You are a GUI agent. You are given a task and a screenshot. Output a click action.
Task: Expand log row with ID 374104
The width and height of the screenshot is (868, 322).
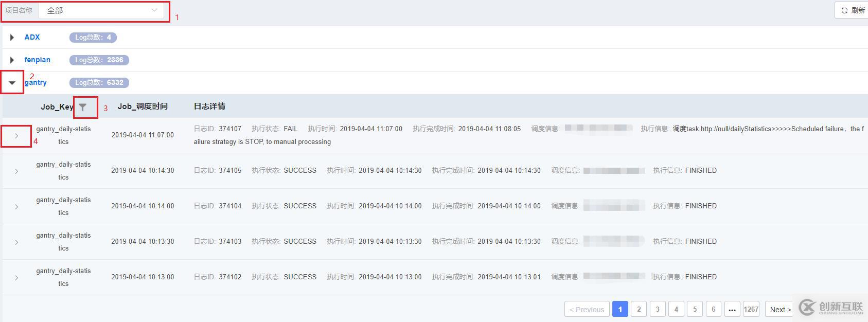[x=16, y=207]
